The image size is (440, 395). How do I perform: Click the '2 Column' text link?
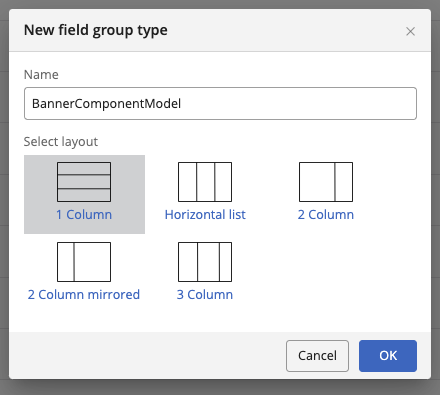tap(326, 215)
